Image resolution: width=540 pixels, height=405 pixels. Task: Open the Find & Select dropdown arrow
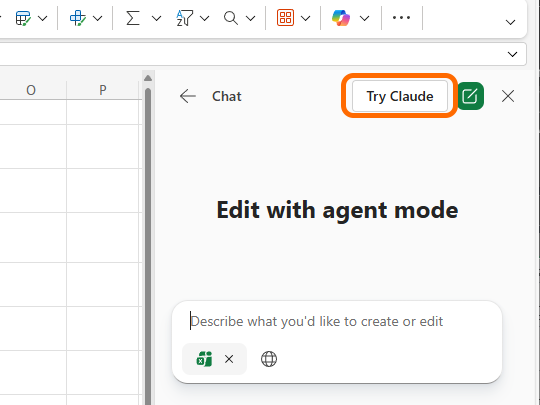pyautogui.click(x=251, y=18)
